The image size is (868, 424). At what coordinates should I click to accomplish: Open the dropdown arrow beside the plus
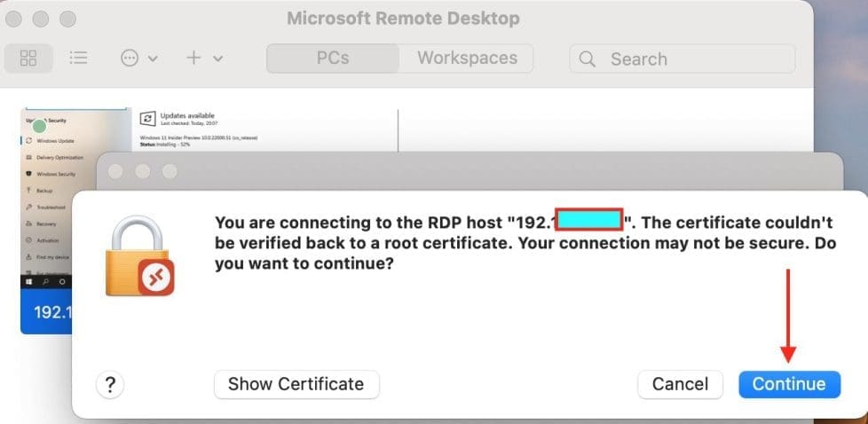click(217, 59)
